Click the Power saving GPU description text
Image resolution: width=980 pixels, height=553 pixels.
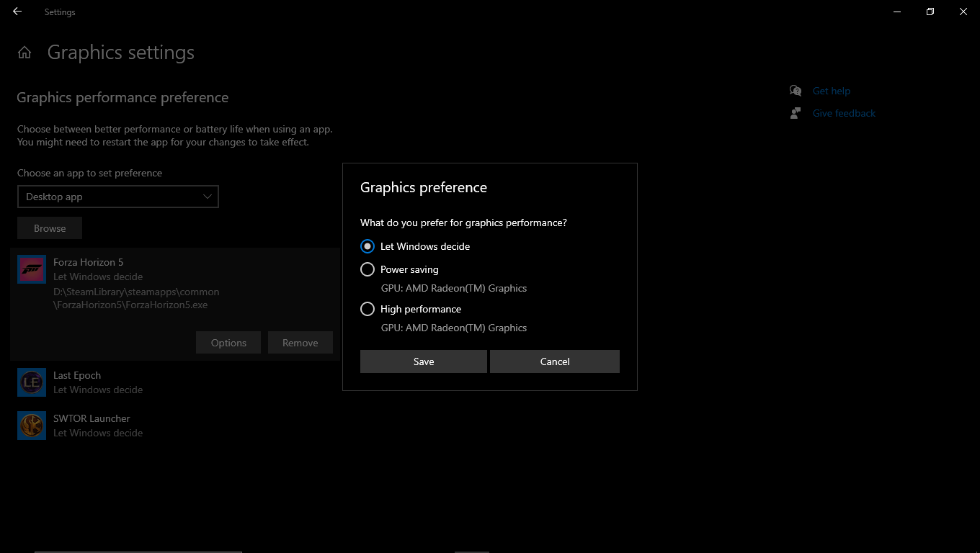coord(454,288)
